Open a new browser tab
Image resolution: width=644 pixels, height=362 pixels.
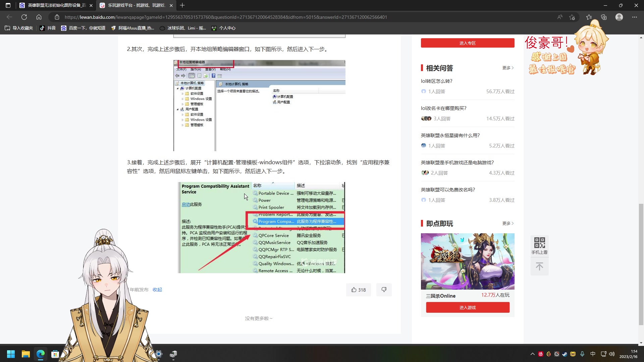coord(182,5)
